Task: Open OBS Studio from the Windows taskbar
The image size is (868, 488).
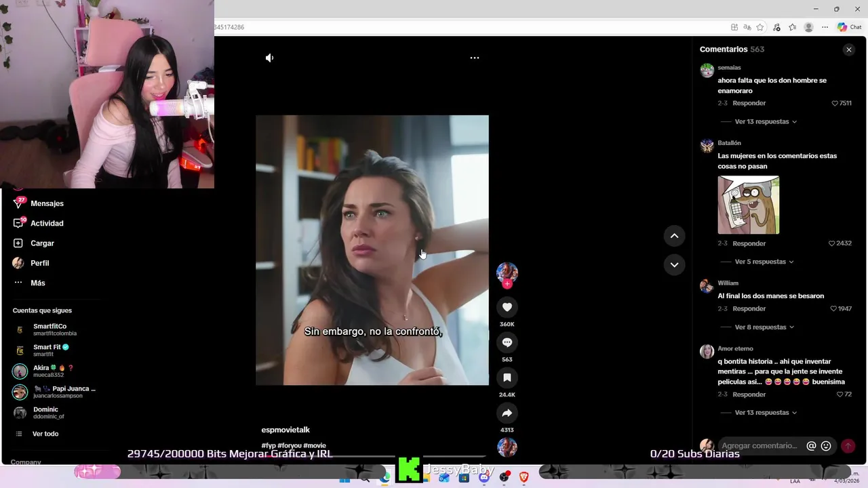Action: (x=504, y=478)
